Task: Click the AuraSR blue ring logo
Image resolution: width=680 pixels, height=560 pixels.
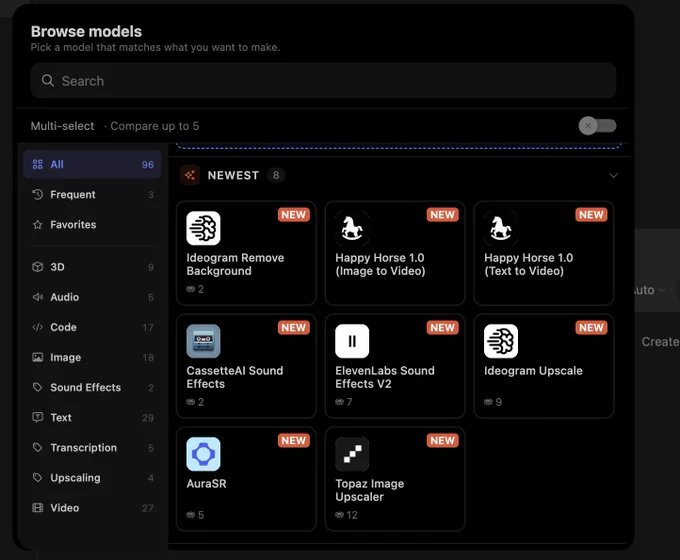Action: tap(203, 454)
